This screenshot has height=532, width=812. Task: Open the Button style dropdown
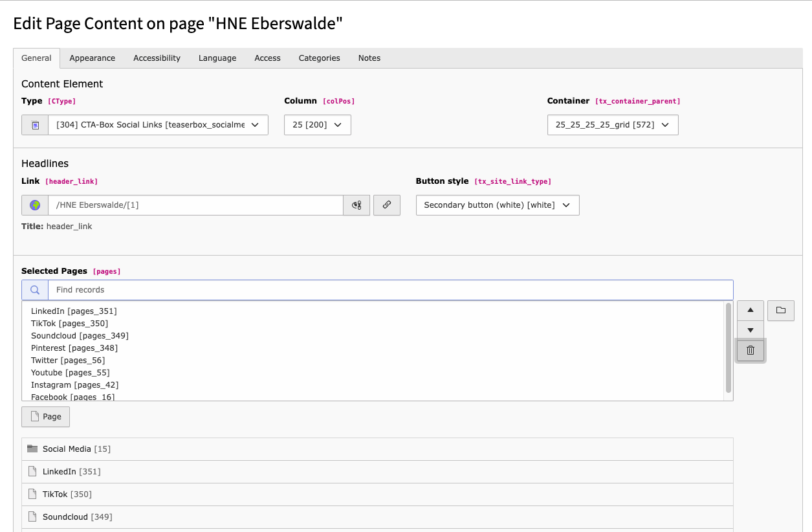pyautogui.click(x=497, y=205)
